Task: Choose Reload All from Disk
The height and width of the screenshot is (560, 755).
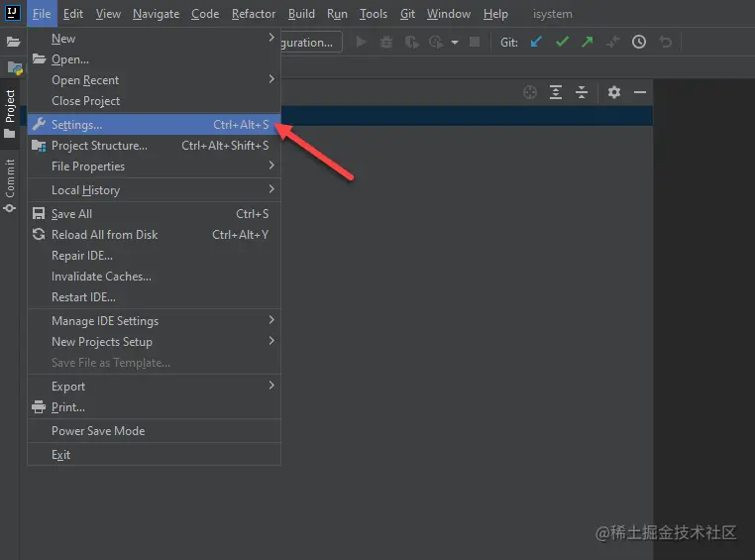Action: [x=155, y=235]
